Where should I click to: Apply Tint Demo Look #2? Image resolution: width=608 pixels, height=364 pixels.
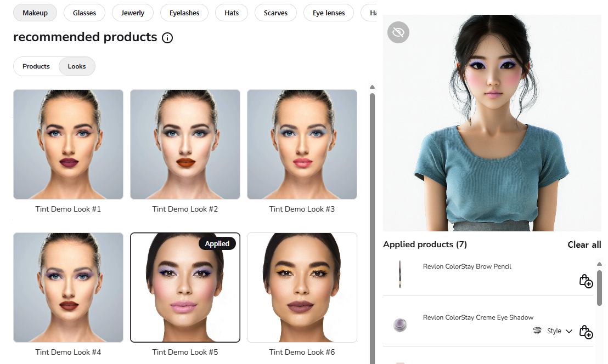pyautogui.click(x=185, y=144)
